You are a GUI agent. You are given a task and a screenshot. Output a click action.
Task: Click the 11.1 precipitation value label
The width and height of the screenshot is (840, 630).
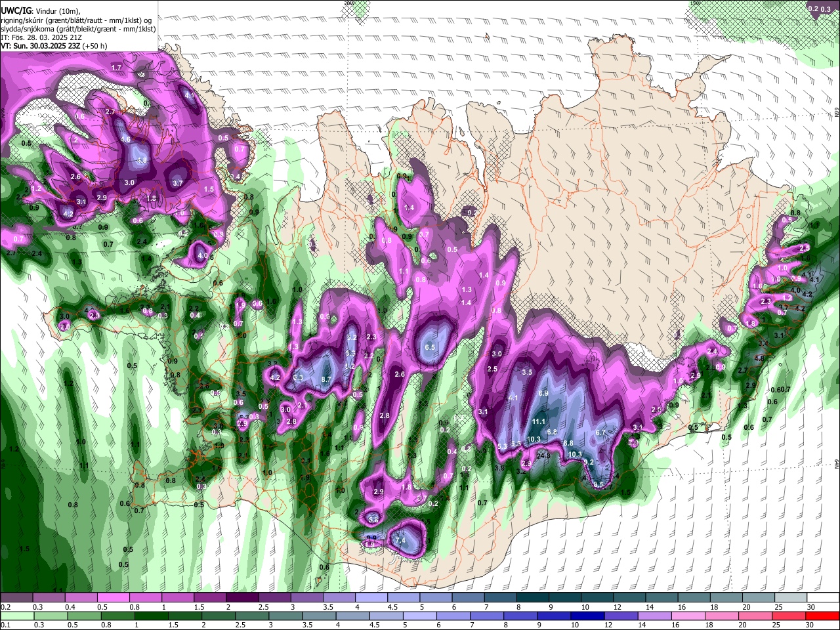click(539, 421)
